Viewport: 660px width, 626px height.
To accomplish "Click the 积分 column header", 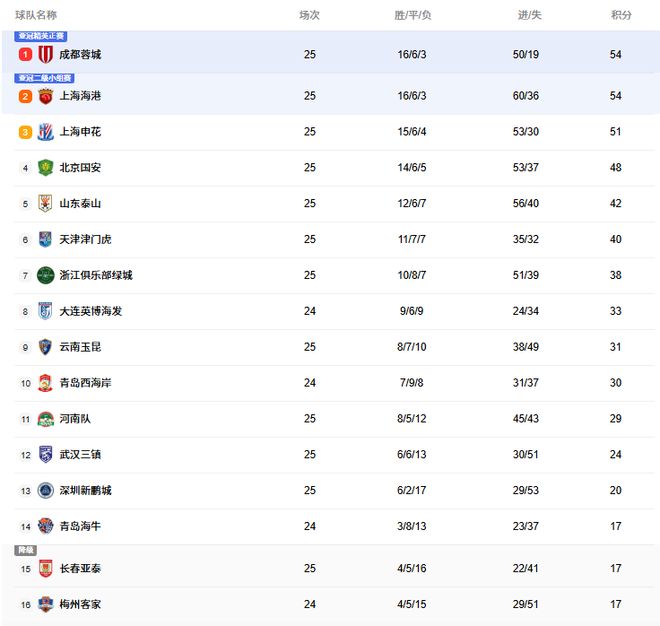I will tap(621, 15).
